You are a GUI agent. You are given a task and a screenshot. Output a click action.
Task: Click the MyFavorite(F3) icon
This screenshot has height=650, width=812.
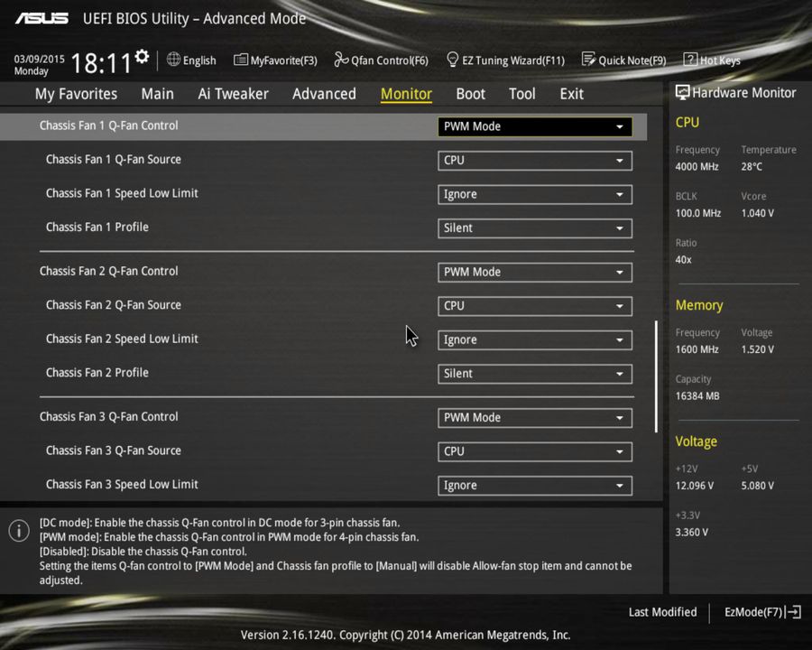(239, 60)
